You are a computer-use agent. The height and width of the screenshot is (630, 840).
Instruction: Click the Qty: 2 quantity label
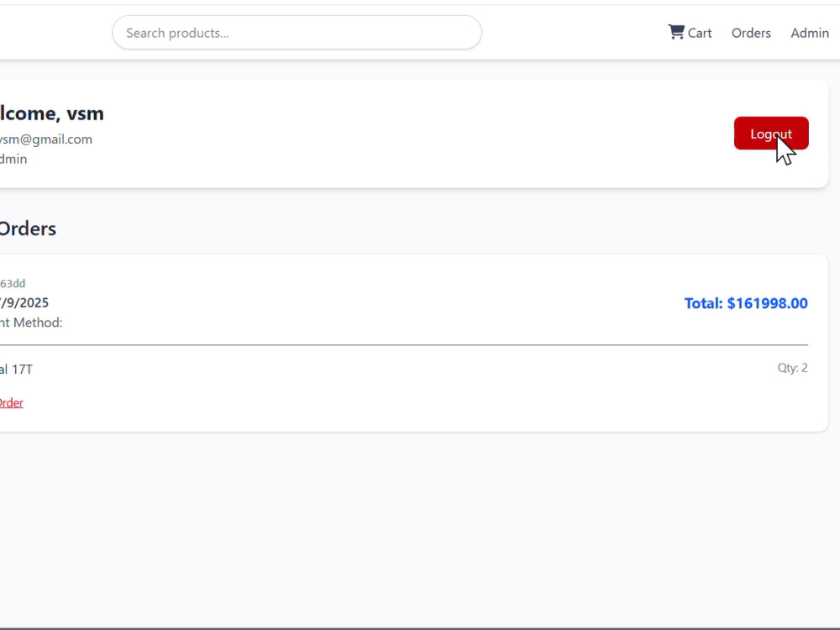click(792, 368)
